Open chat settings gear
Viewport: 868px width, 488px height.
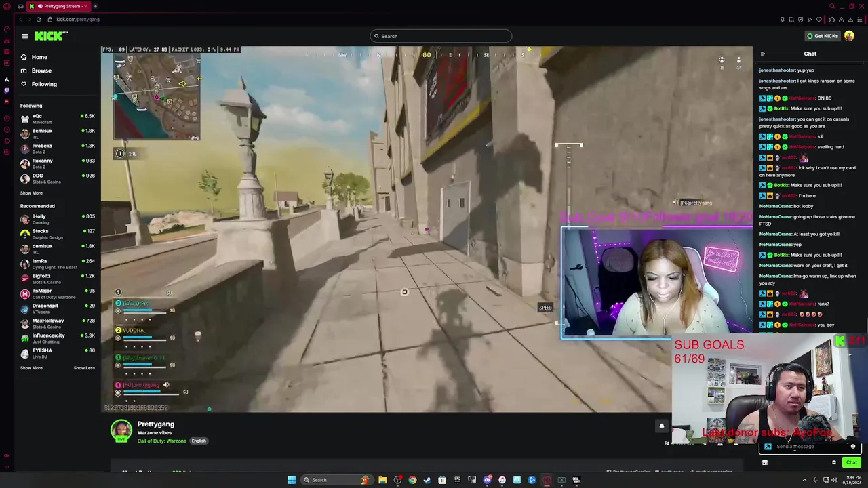[x=834, y=463]
